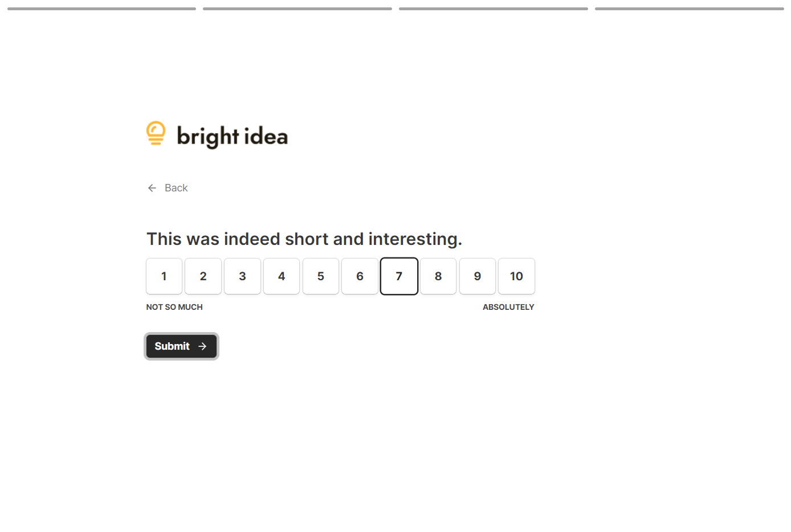Click the fourth progress bar segment

click(x=690, y=9)
